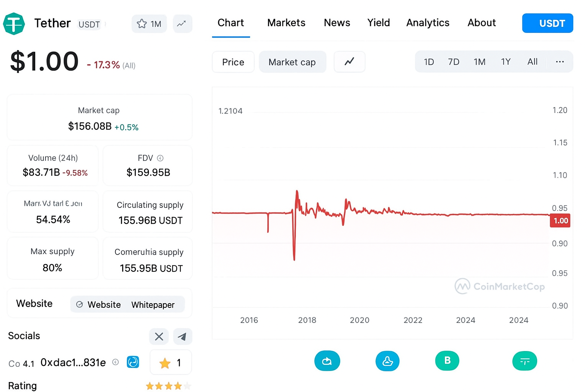Click second blue round icon below chart

coord(387,361)
